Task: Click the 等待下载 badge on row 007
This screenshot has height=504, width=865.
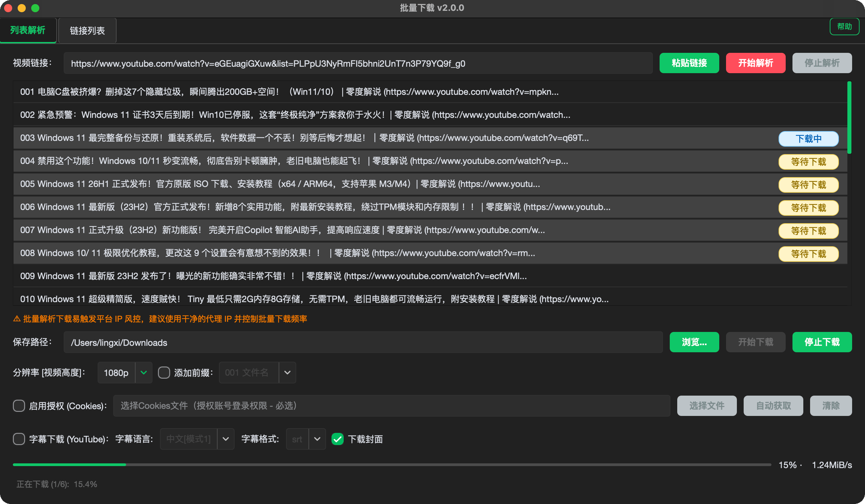Action: click(808, 231)
